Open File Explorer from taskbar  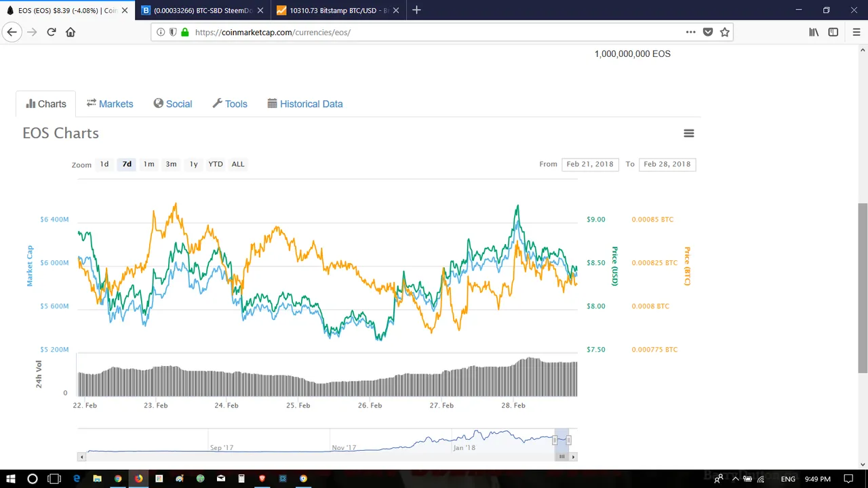pos(97,479)
